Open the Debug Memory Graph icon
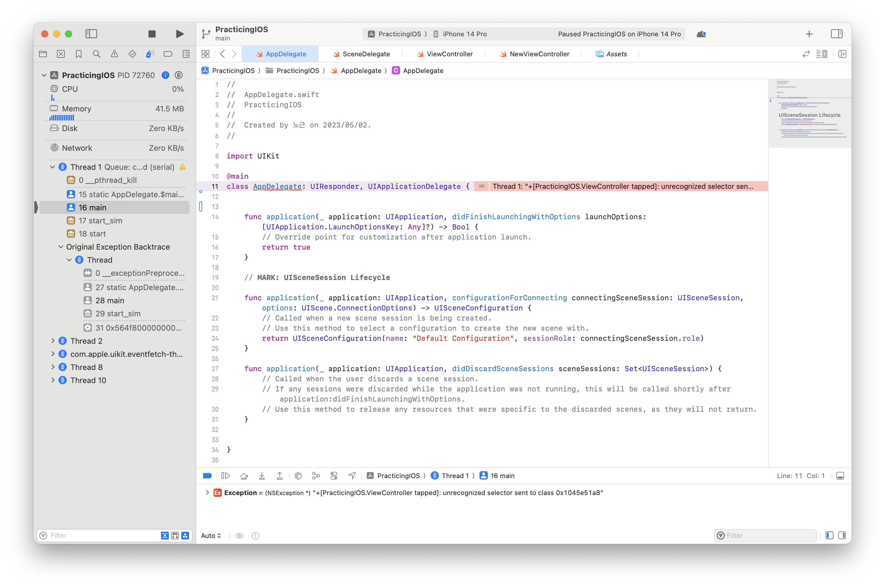This screenshot has width=885, height=588. 316,476
